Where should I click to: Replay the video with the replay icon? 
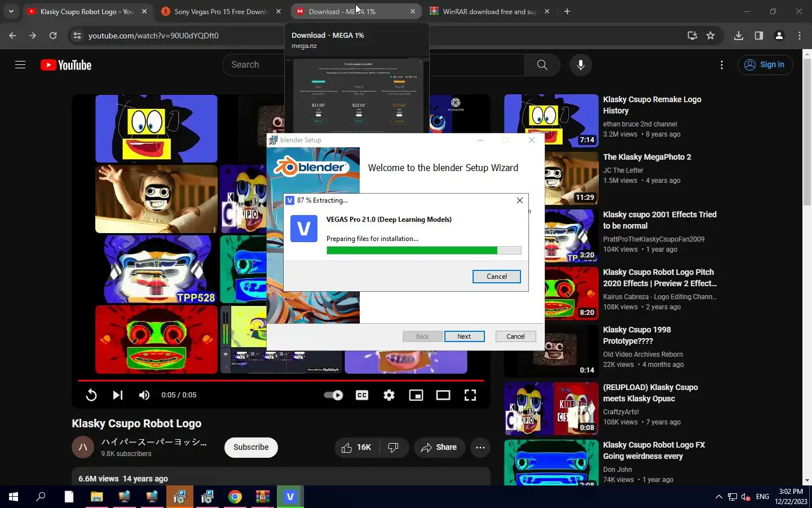tap(91, 395)
